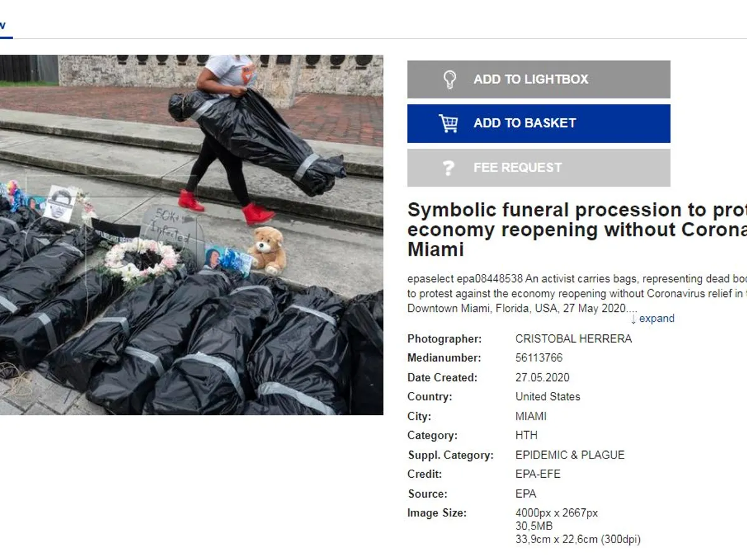Viewport: 747px width, 560px height.
Task: Click the ADD TO BASKET button
Action: click(x=538, y=123)
